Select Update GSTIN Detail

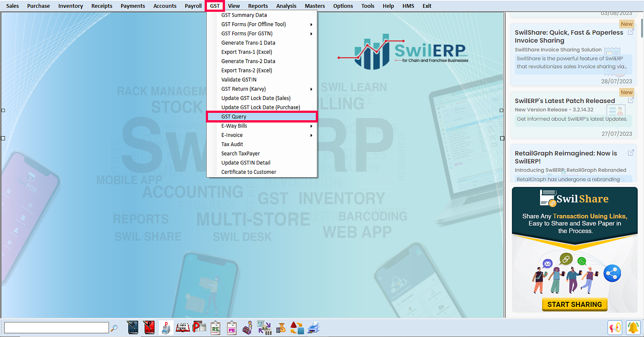(x=262, y=163)
